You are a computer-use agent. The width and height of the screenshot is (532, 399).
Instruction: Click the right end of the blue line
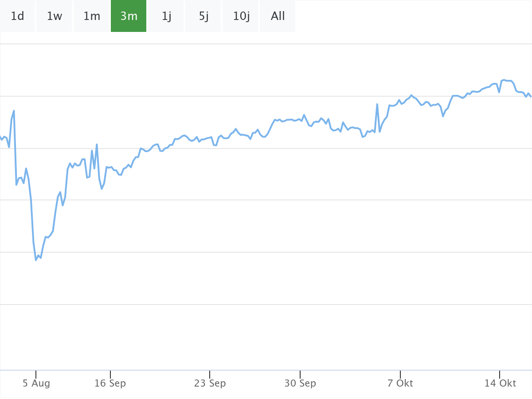tap(531, 96)
